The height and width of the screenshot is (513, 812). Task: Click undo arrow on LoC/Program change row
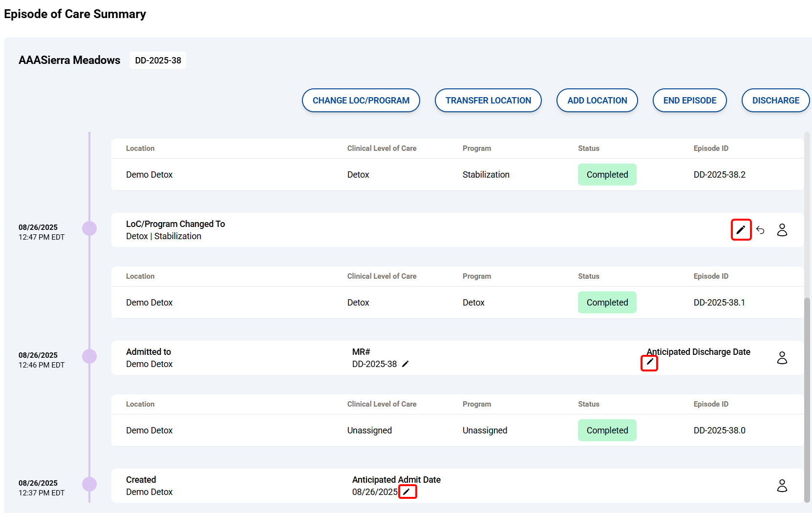click(x=760, y=230)
